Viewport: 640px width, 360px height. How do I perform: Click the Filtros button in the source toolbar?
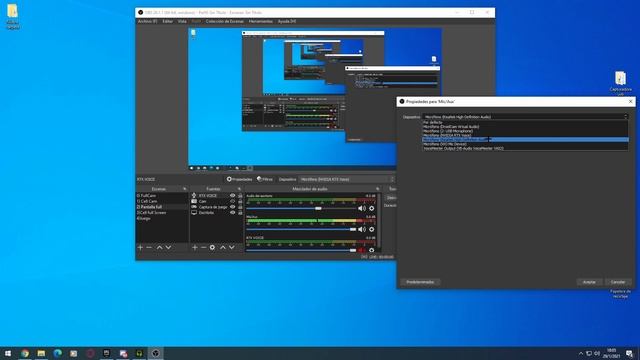click(x=265, y=179)
